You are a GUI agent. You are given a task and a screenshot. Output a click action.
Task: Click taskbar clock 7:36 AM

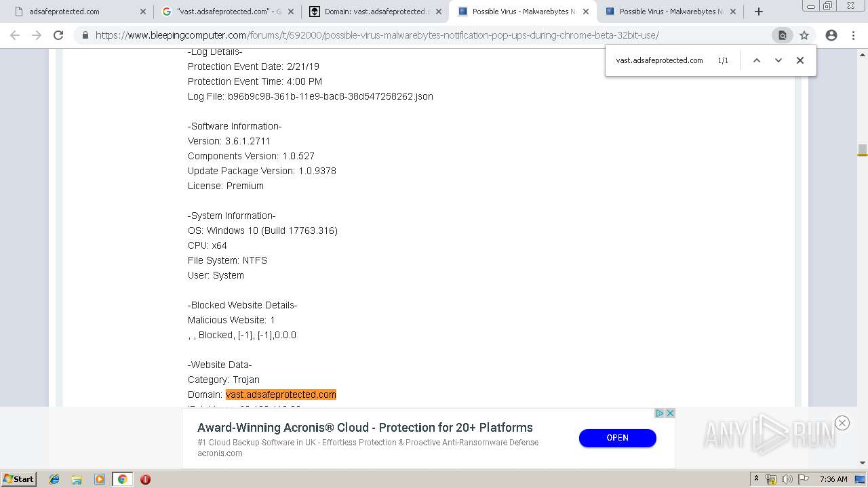coord(833,479)
